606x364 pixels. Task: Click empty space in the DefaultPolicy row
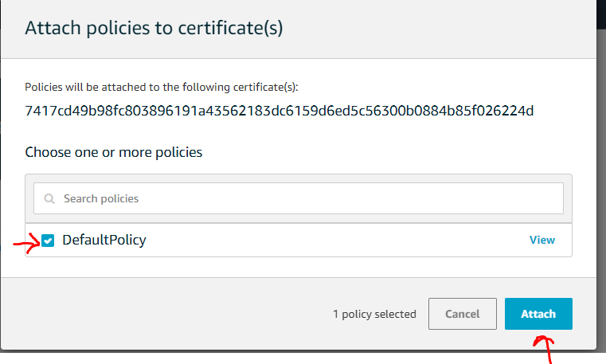coord(334,241)
